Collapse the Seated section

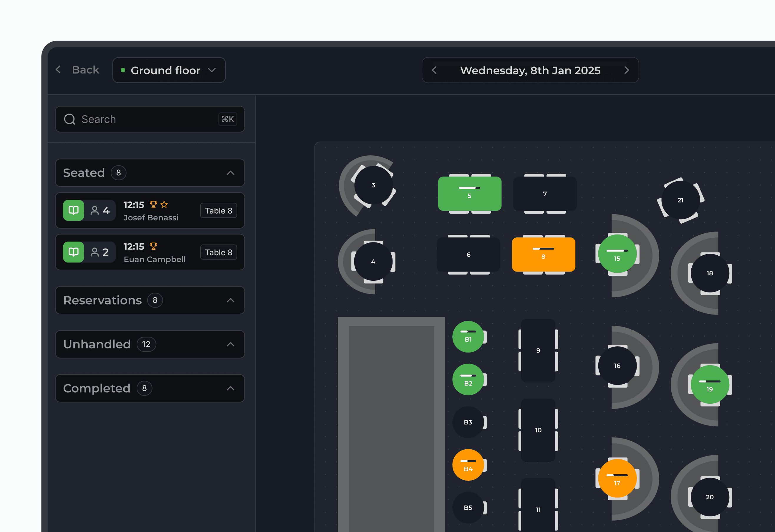pyautogui.click(x=231, y=173)
